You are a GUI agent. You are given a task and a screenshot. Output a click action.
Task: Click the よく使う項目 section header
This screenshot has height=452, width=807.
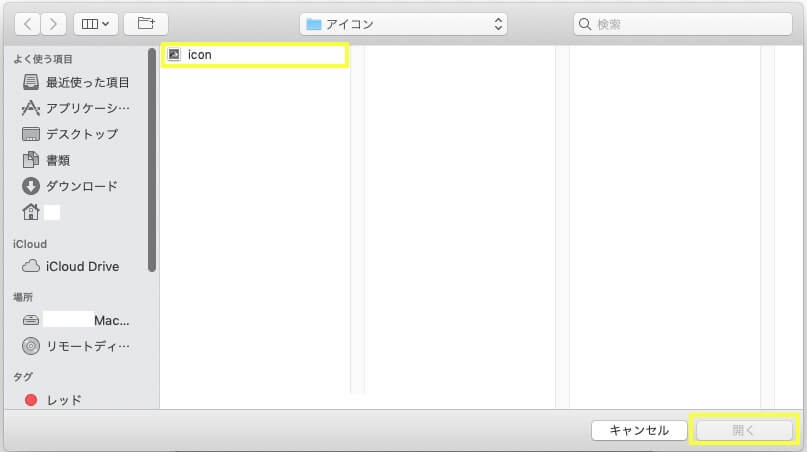tap(43, 59)
